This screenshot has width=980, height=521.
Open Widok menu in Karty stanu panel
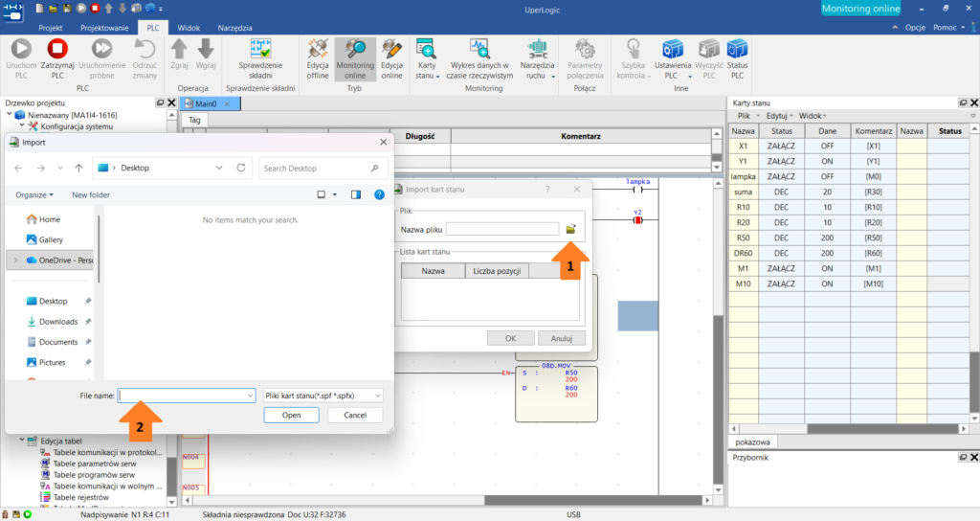click(x=813, y=116)
